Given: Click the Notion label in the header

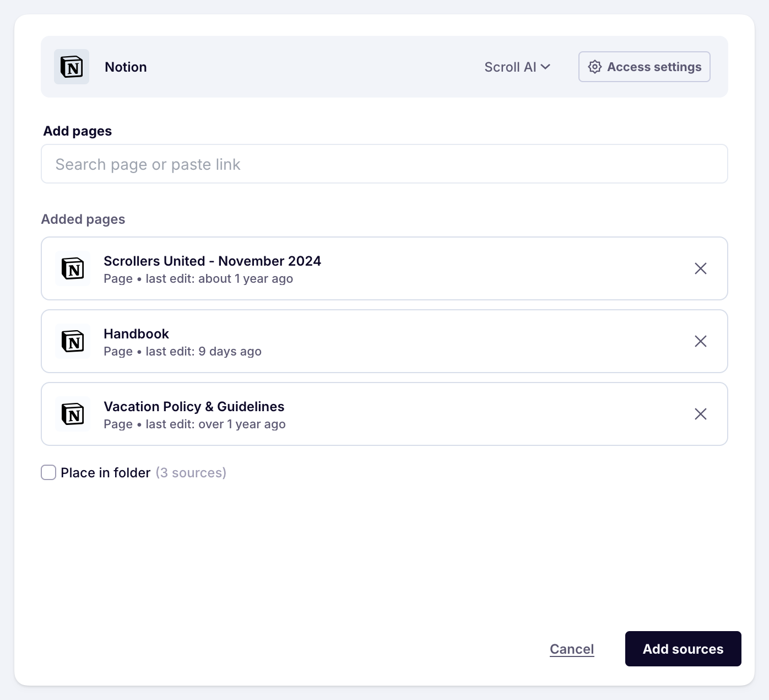Looking at the screenshot, I should (126, 67).
